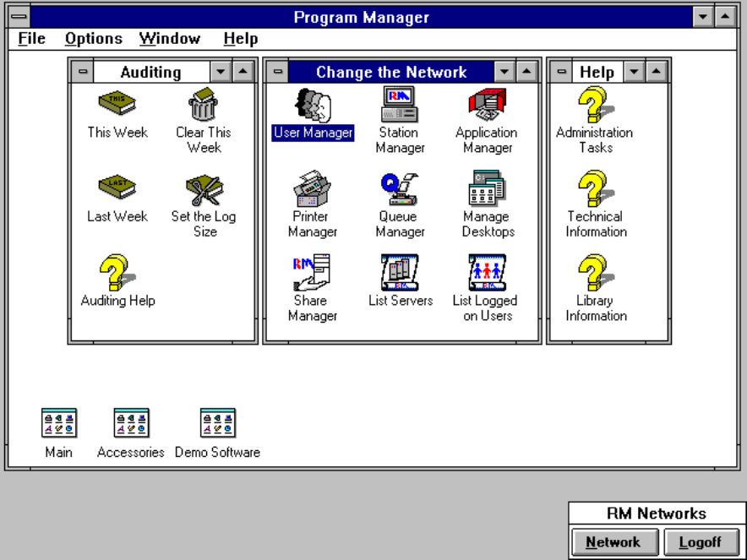Open the Technical Information help icon

tap(595, 188)
